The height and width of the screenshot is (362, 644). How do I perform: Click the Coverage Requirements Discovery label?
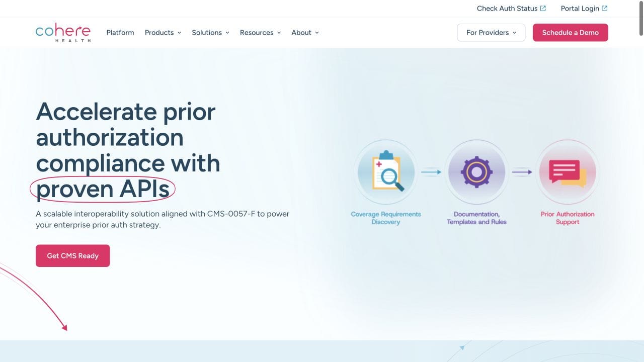coord(386,218)
